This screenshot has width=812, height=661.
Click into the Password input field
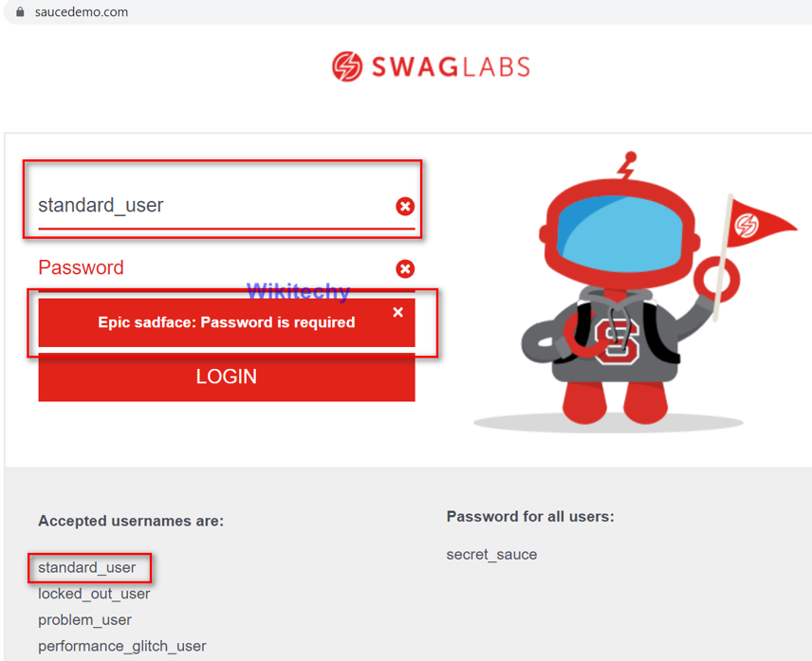(x=209, y=268)
